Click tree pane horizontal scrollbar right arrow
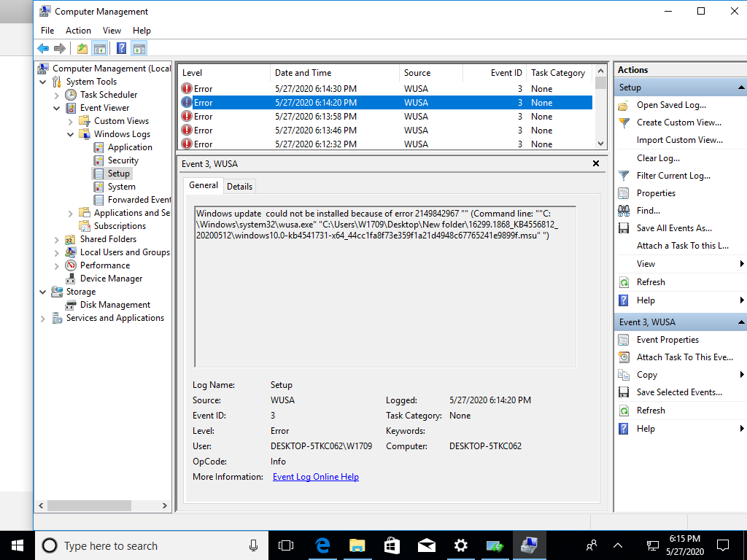Image resolution: width=747 pixels, height=560 pixels. coord(165,506)
